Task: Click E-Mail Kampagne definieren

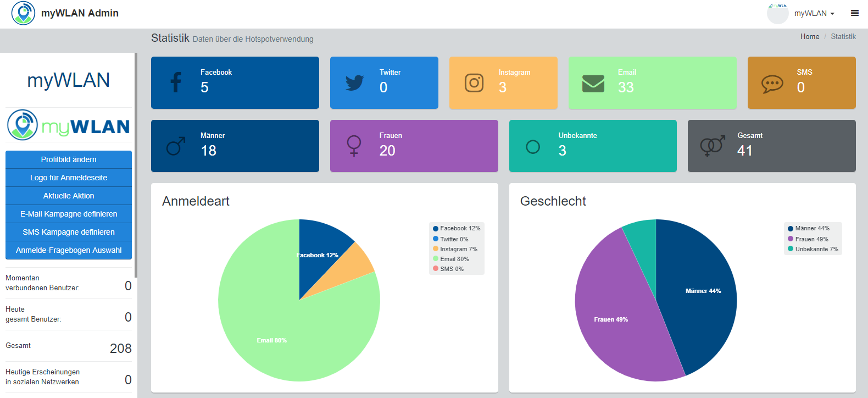Action: tap(69, 214)
